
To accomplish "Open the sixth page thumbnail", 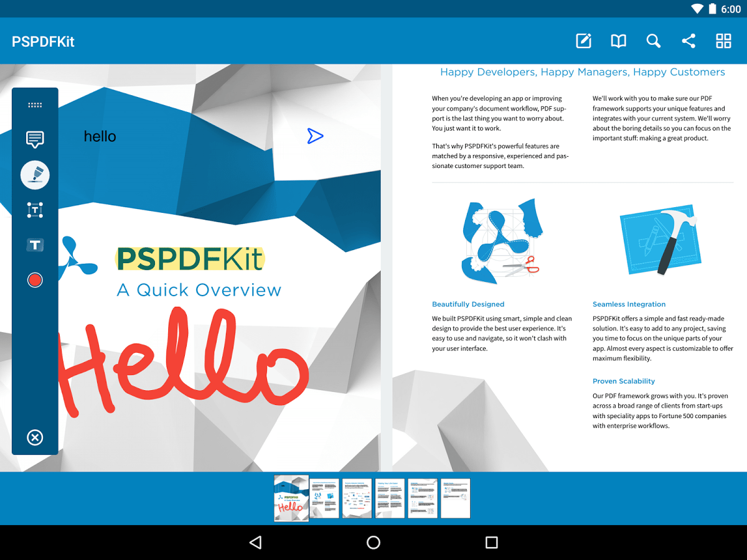I will click(455, 498).
